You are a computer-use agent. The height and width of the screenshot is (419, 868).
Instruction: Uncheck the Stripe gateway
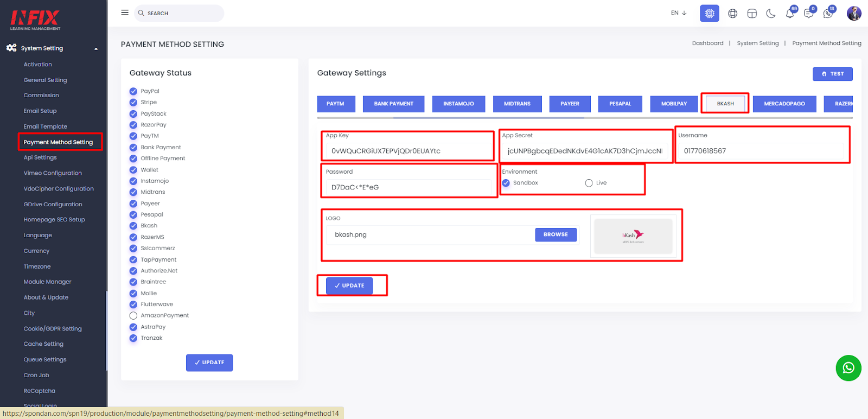pyautogui.click(x=133, y=102)
